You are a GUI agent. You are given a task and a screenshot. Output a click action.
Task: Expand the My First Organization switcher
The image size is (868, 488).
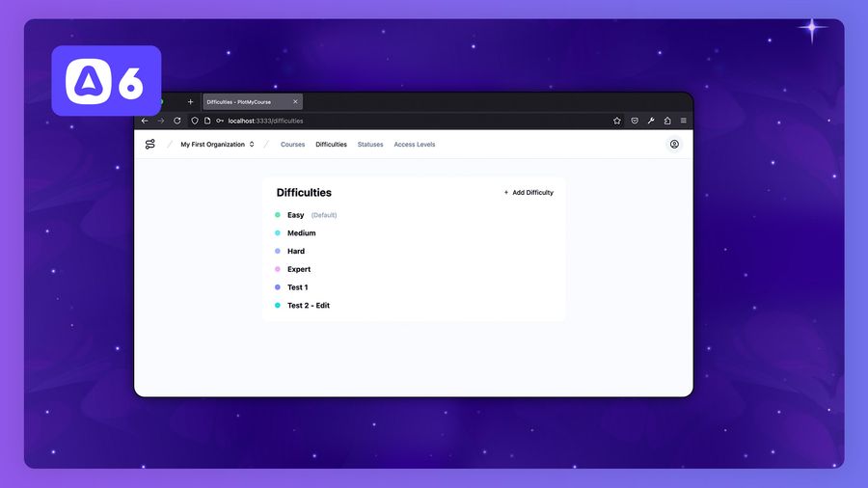click(x=217, y=145)
